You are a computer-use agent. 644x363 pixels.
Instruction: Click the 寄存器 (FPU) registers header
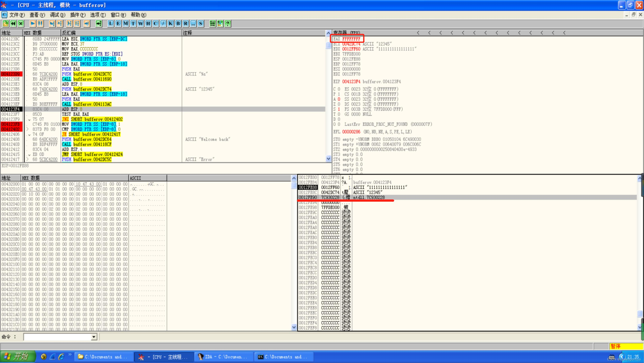(x=346, y=33)
